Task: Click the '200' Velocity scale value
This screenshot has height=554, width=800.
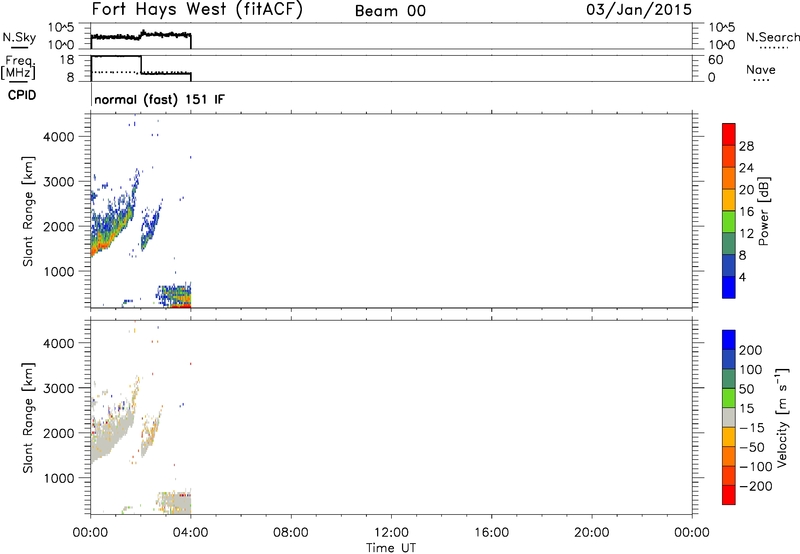Action: coord(751,350)
